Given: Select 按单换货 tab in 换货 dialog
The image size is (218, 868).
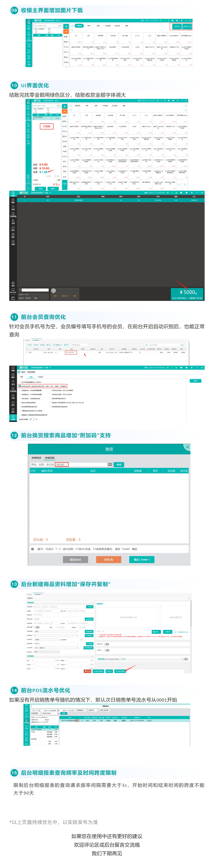Looking at the screenshot, I should point(36,458).
